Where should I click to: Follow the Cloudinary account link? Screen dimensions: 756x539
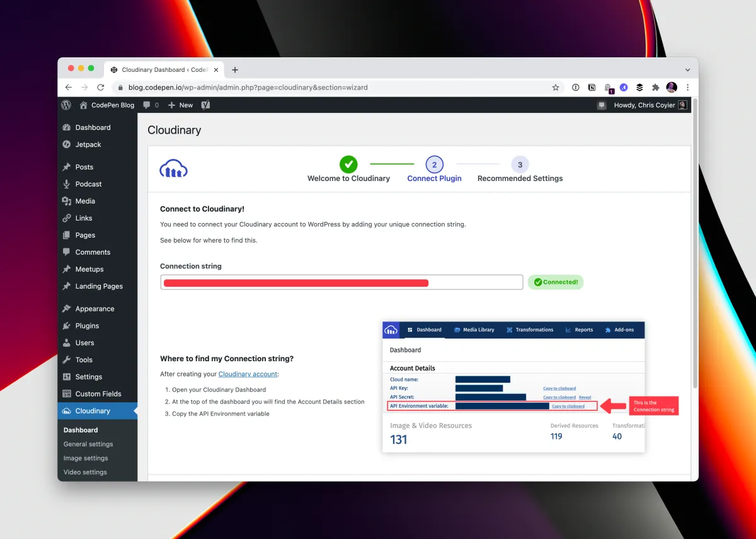coord(248,374)
